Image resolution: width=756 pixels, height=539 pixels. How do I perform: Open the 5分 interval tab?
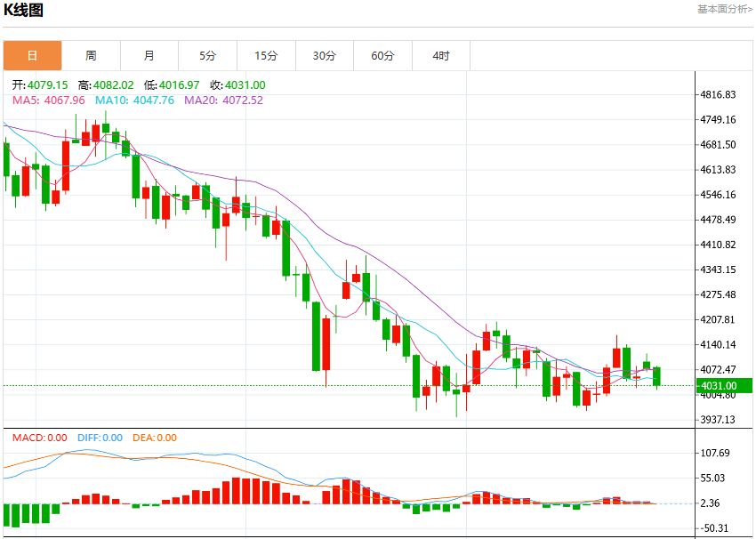[x=207, y=55]
